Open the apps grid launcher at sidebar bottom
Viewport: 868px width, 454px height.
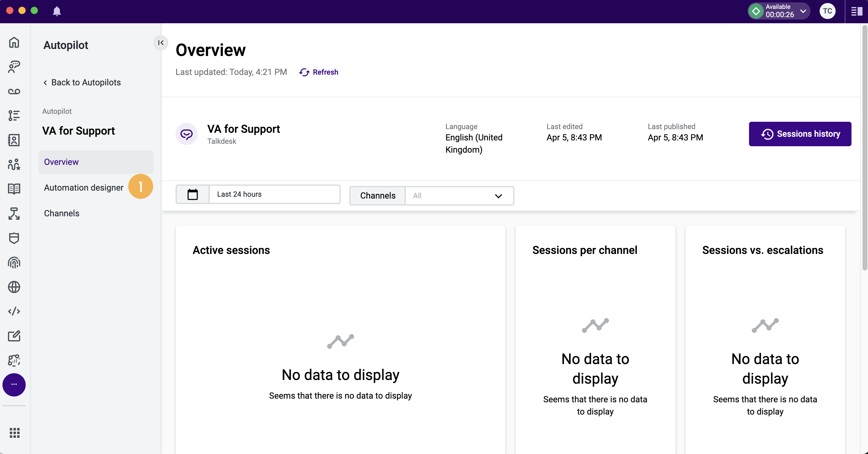(x=15, y=433)
